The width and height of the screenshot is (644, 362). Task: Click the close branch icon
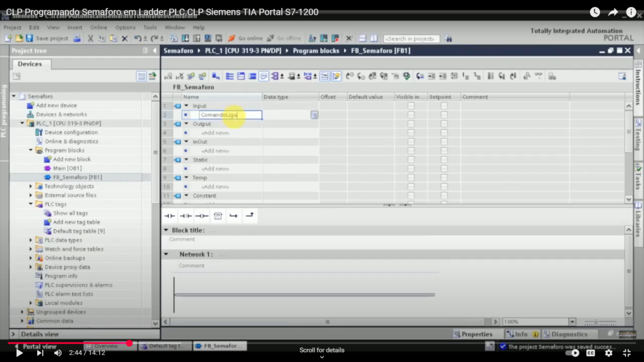250,216
